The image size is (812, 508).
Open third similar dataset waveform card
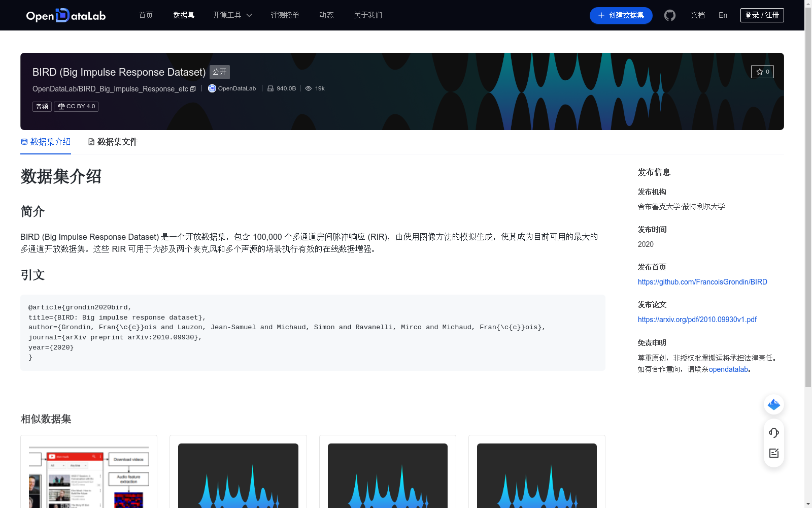coord(388,471)
